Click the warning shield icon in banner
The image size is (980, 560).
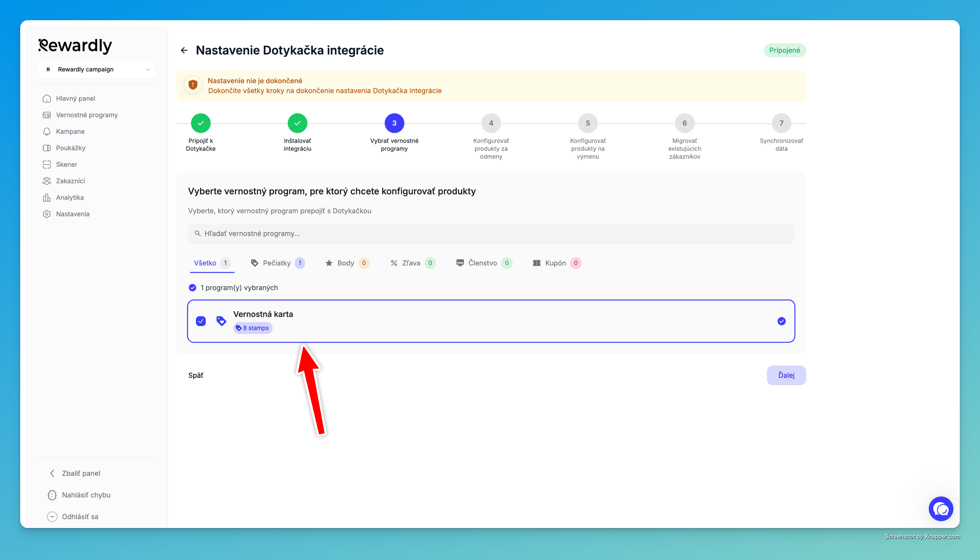(193, 85)
